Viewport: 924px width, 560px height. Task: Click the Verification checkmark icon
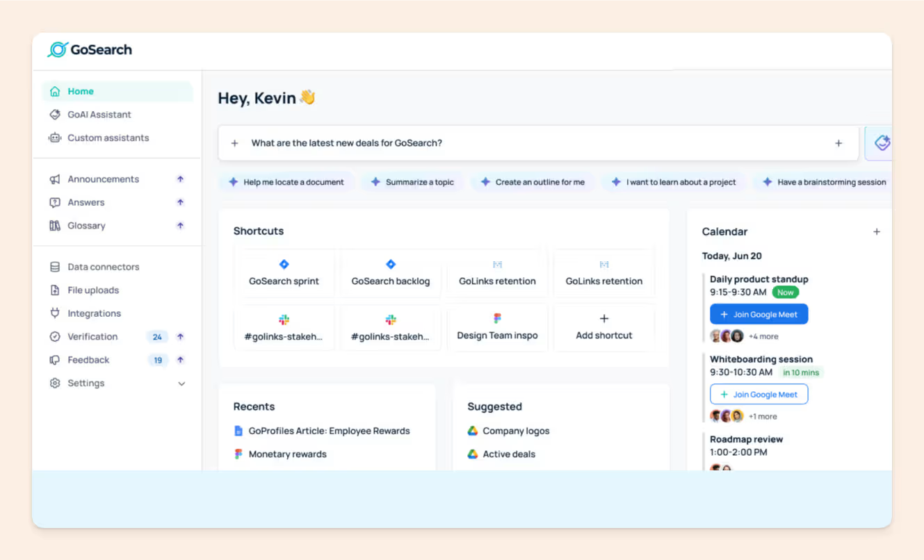(55, 337)
